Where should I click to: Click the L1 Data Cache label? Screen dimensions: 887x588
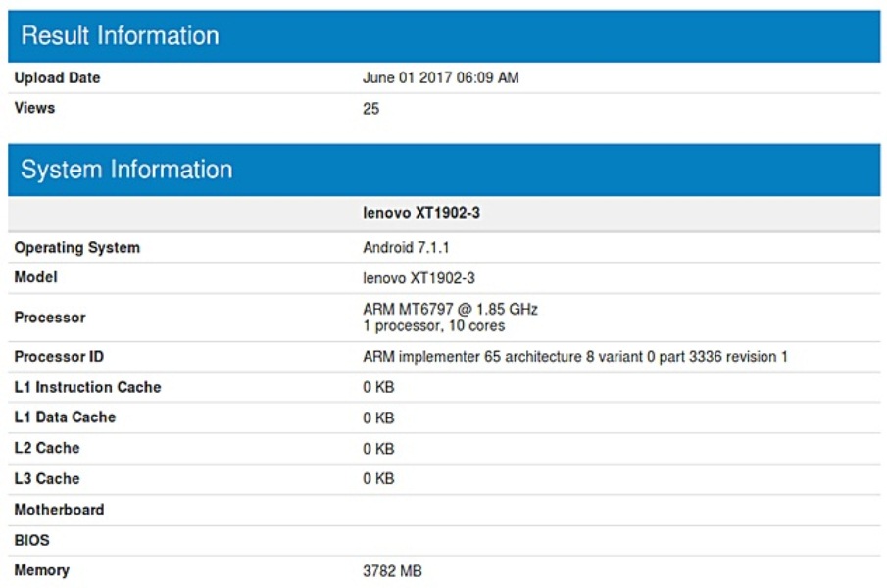(65, 416)
